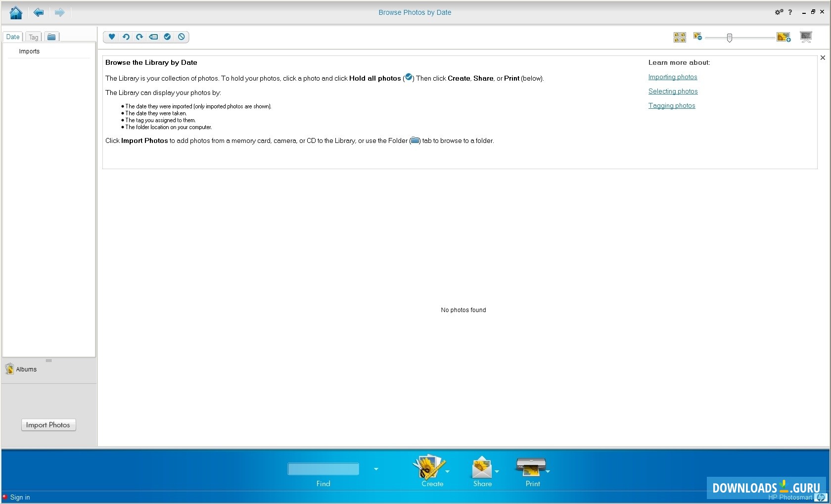Switch to the Date tab
This screenshot has height=504, width=831.
[x=12, y=36]
